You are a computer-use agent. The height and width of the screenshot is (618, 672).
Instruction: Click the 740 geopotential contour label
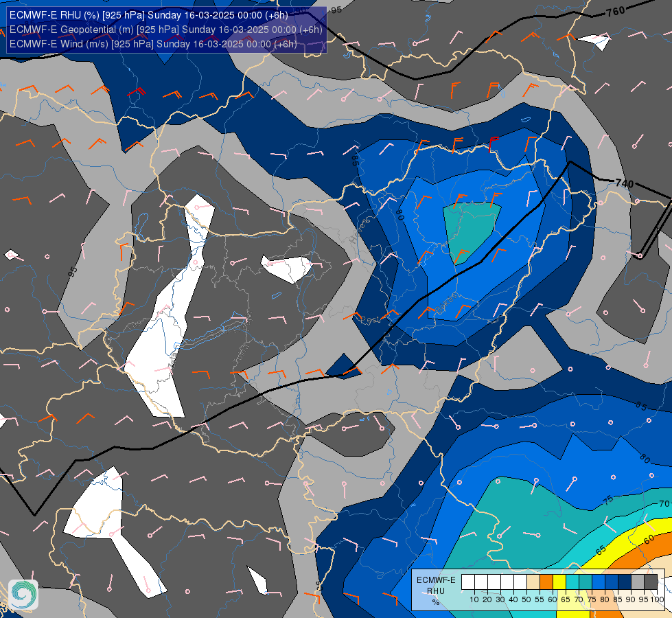625,183
